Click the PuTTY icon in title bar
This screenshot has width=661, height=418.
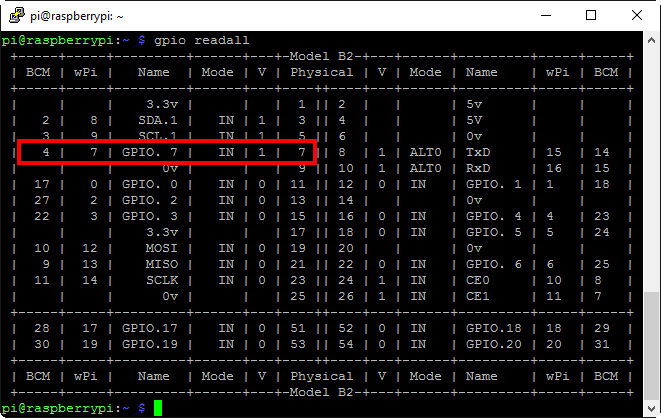point(17,16)
